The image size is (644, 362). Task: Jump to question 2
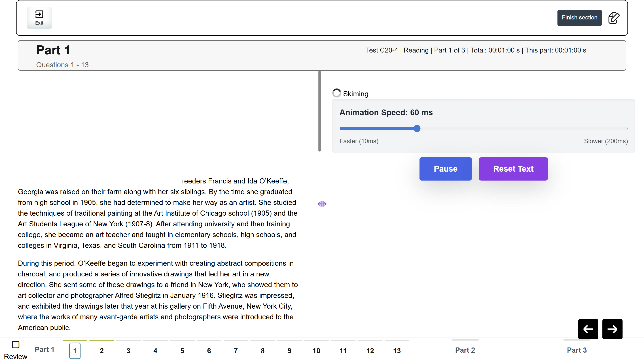102,351
